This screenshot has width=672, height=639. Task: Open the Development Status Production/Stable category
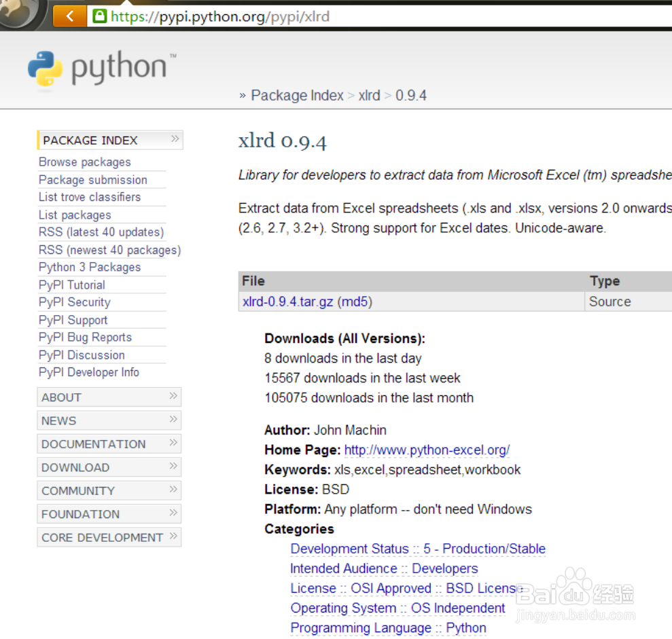click(x=418, y=548)
